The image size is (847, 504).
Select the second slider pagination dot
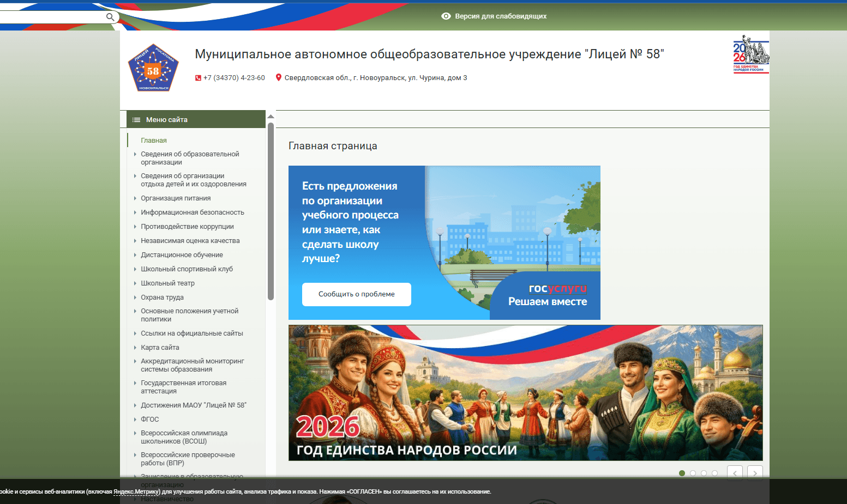(693, 473)
